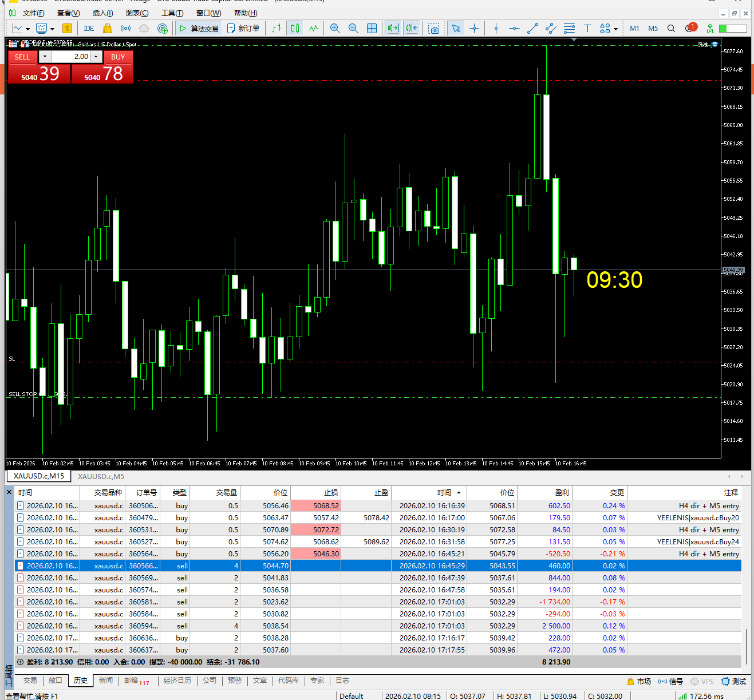Screen dimensions: 754x700
Task: Toggle chart shift
Action: (411, 28)
